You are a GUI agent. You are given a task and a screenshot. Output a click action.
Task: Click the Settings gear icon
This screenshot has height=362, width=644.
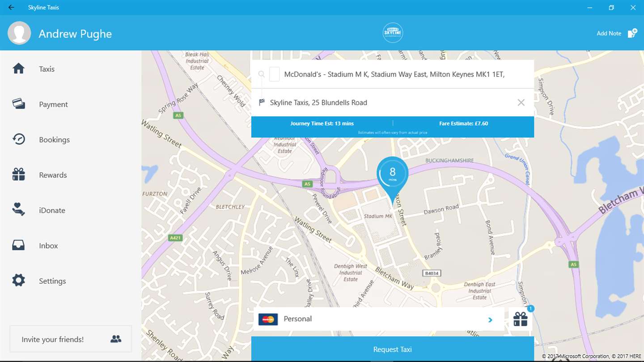pyautogui.click(x=18, y=280)
